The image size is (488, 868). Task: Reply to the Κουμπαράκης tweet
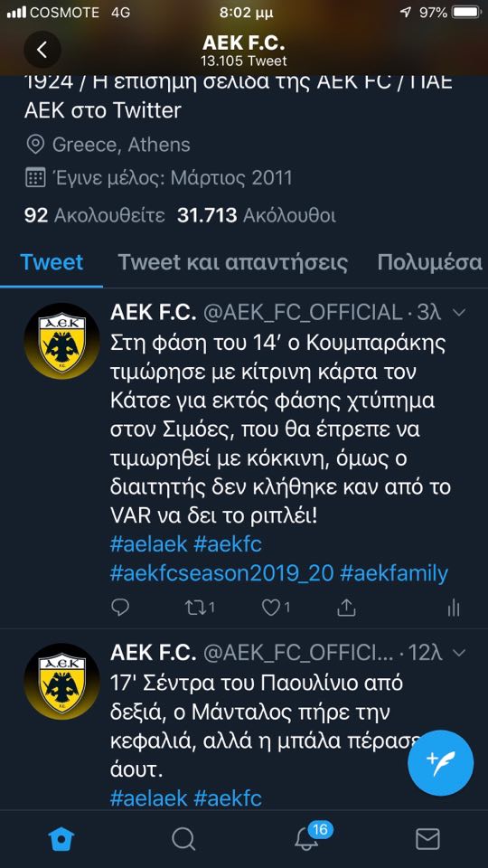point(120,608)
